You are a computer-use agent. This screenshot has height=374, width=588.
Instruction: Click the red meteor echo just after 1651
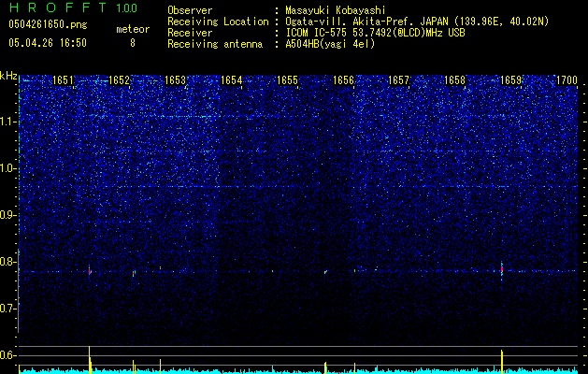pos(90,271)
